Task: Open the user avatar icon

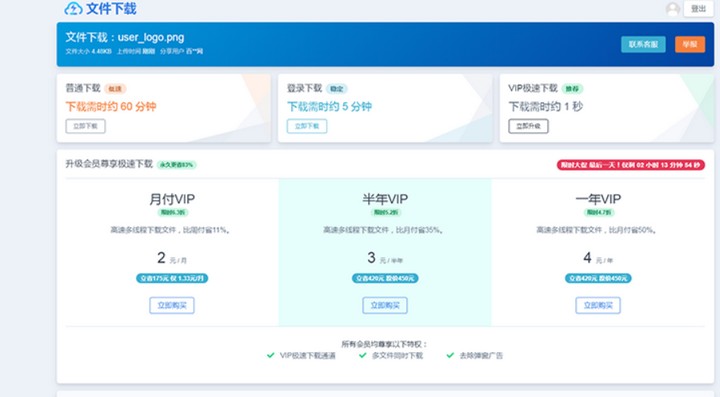Action: pyautogui.click(x=673, y=9)
